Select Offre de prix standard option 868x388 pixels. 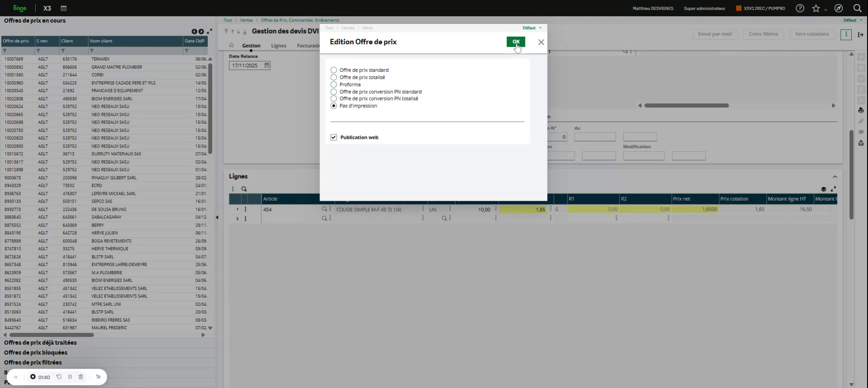pos(334,70)
